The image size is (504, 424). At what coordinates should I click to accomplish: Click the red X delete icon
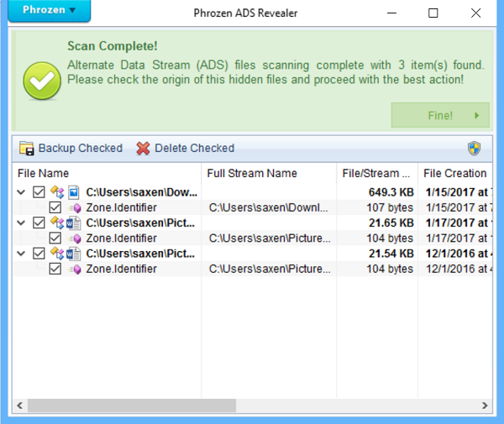tap(143, 149)
